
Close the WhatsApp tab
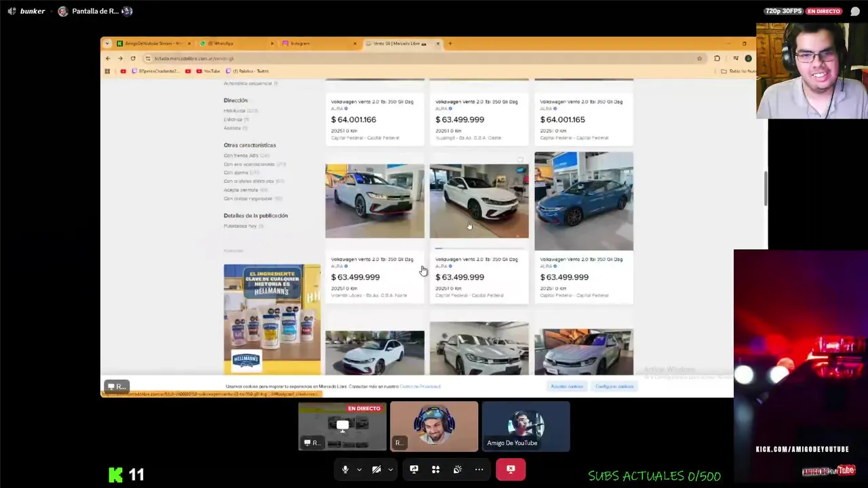[272, 43]
